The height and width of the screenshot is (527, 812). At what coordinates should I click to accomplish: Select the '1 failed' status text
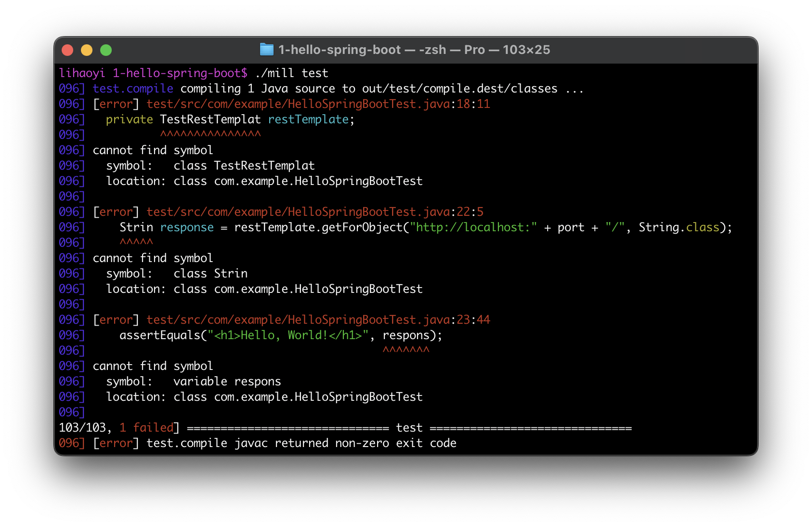(x=145, y=427)
